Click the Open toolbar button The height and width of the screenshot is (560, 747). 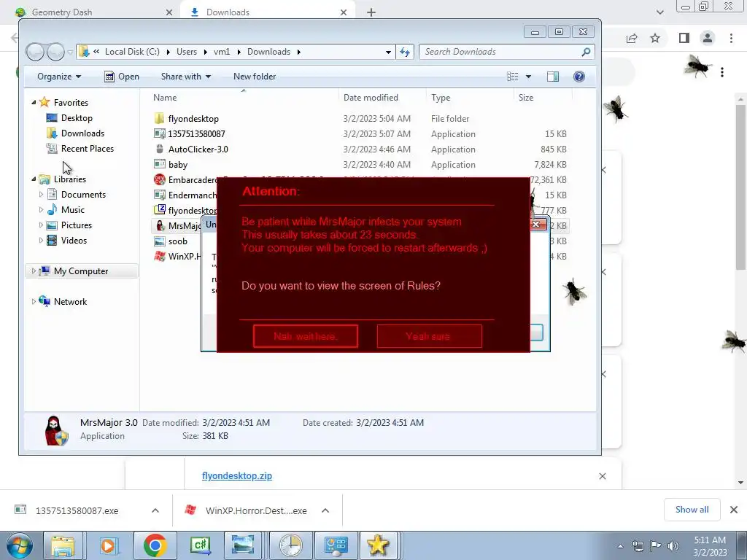[122, 76]
